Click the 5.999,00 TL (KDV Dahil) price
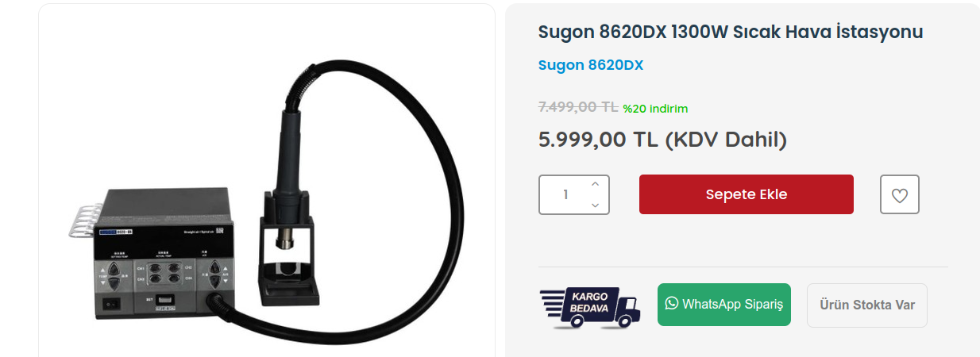This screenshot has width=980, height=357. point(662,140)
